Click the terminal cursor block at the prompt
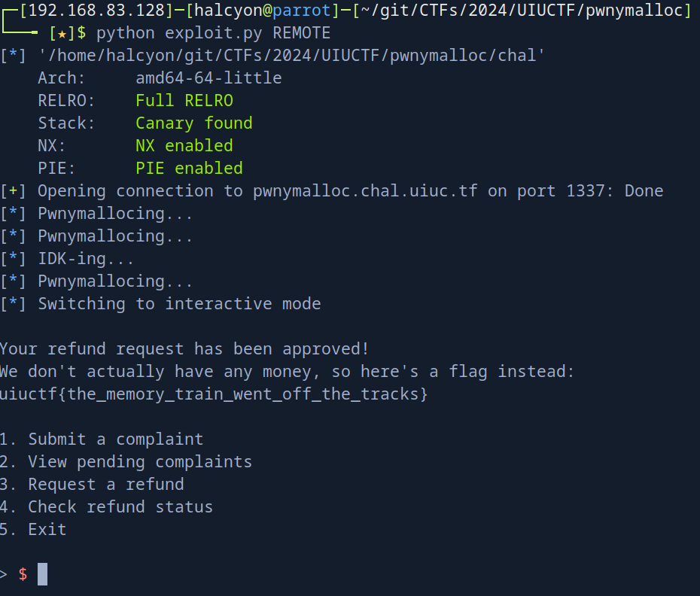 (42, 574)
